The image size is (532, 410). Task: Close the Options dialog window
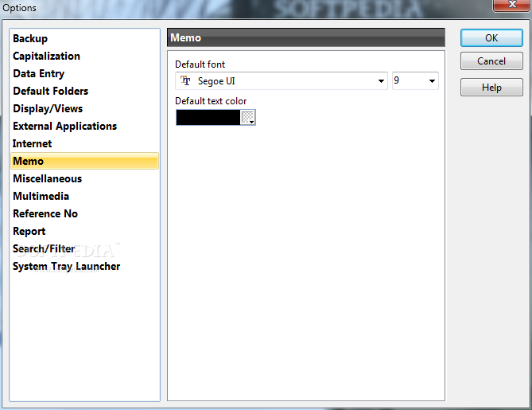pyautogui.click(x=511, y=5)
